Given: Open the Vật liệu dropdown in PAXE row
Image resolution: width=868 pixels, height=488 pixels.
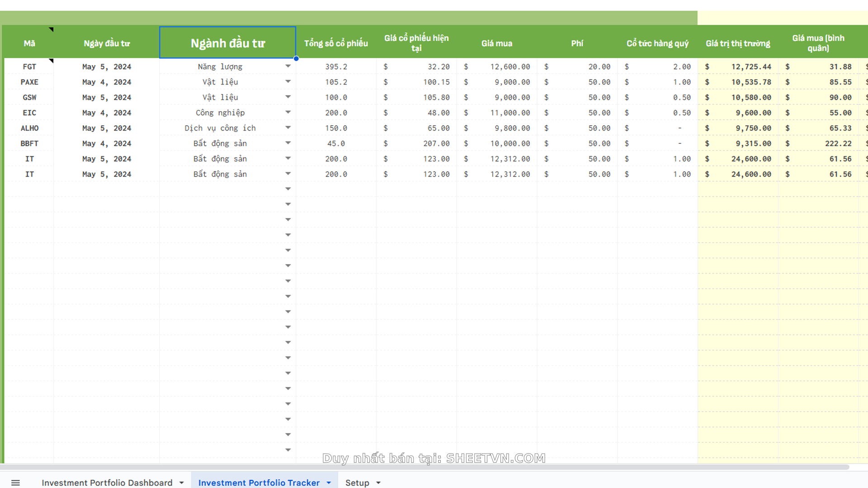Looking at the screenshot, I should [x=288, y=82].
